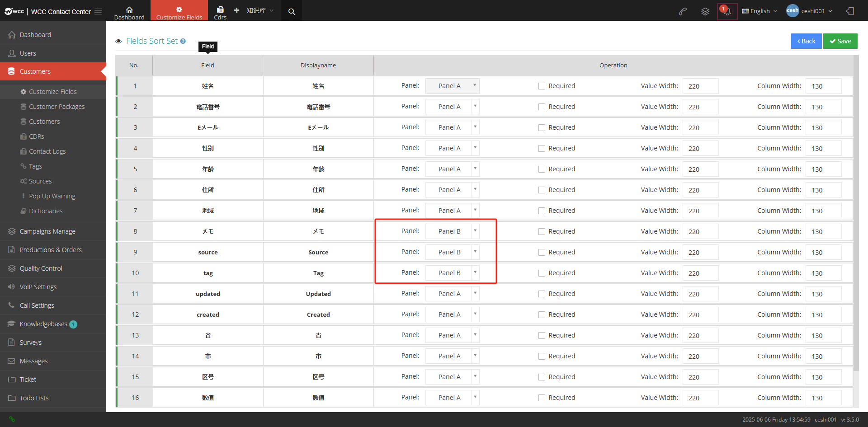Click the Value Width field for row 12 created
Image resolution: width=868 pixels, height=427 pixels.
tap(700, 314)
